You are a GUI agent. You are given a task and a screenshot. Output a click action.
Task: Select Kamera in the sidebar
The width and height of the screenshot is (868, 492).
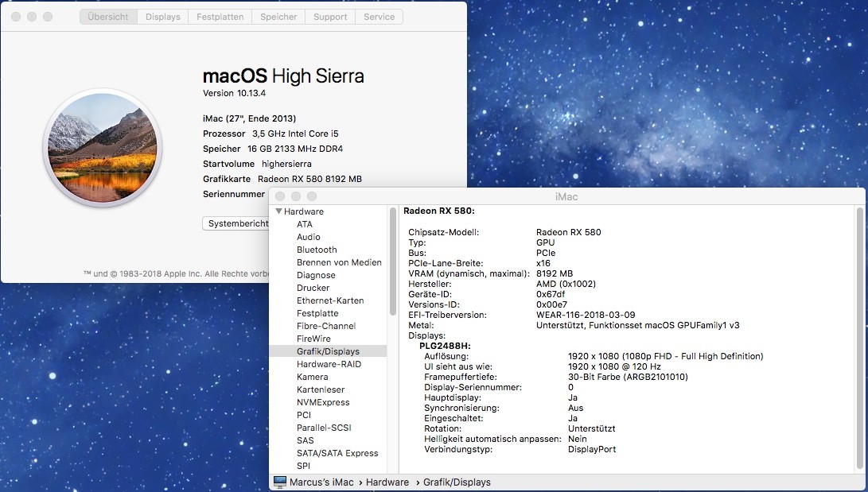[x=312, y=377]
